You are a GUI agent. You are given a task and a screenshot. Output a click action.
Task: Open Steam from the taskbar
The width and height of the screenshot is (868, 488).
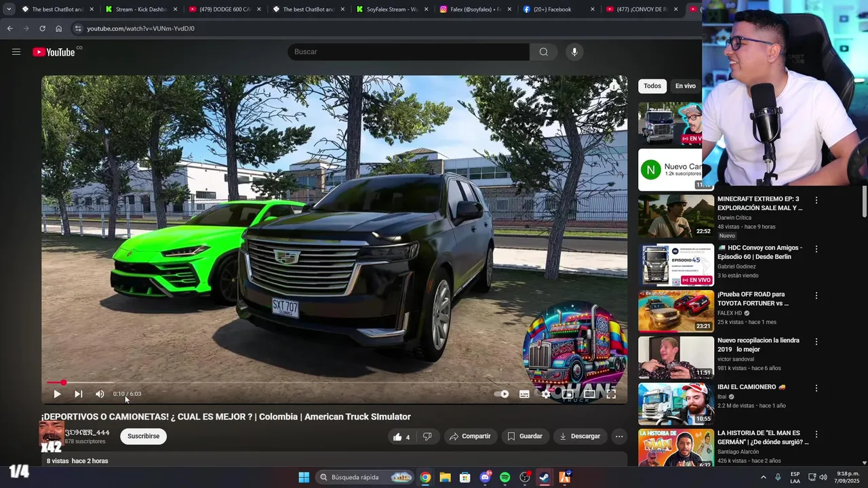(x=545, y=477)
